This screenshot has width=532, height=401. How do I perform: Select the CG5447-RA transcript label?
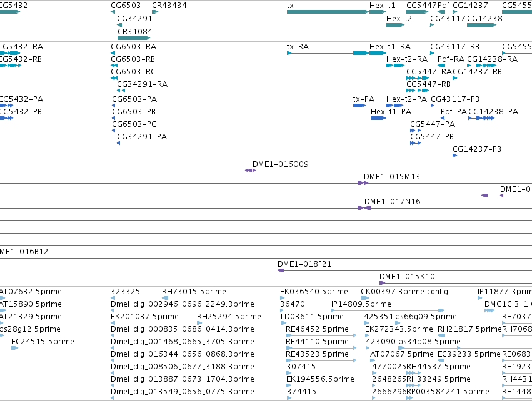point(429,72)
